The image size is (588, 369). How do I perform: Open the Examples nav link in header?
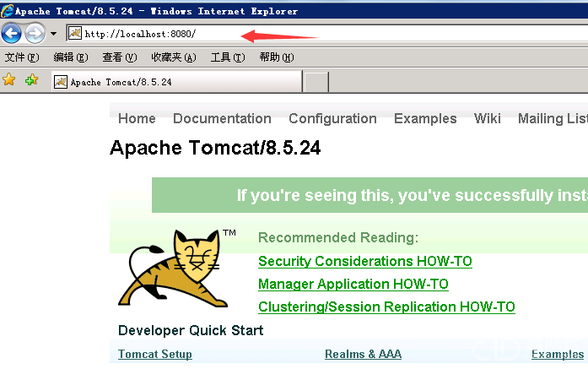(x=425, y=118)
